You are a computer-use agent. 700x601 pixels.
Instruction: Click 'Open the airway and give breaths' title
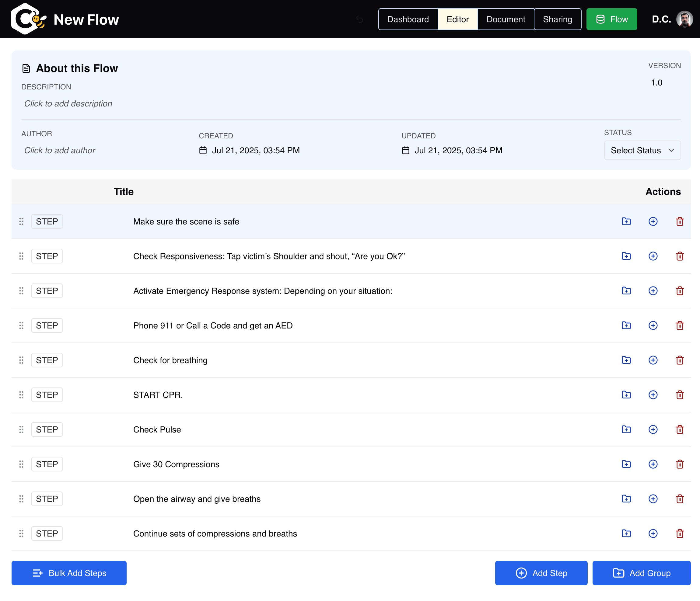(197, 499)
